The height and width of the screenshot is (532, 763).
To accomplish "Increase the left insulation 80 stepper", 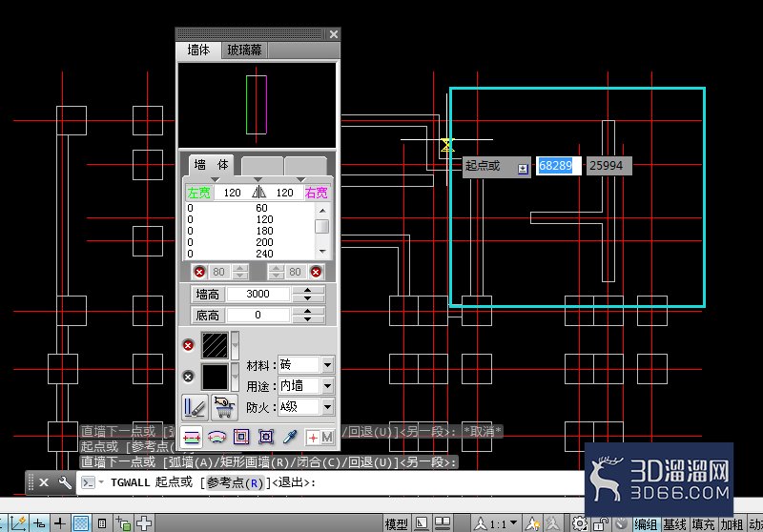I will tap(240, 268).
